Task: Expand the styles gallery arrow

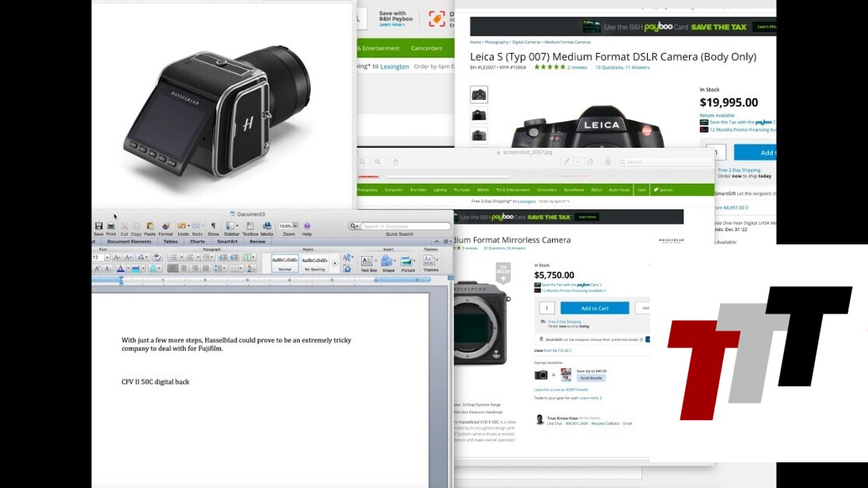Action: click(x=335, y=263)
